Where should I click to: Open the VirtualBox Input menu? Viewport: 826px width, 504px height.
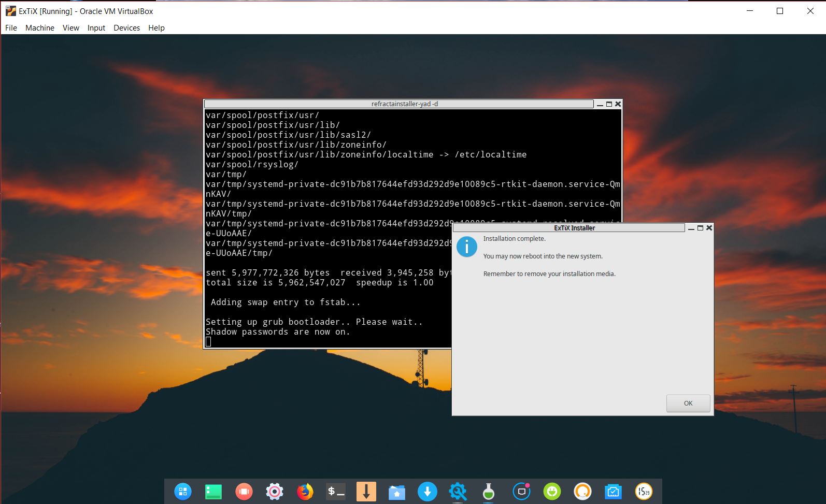pos(96,28)
